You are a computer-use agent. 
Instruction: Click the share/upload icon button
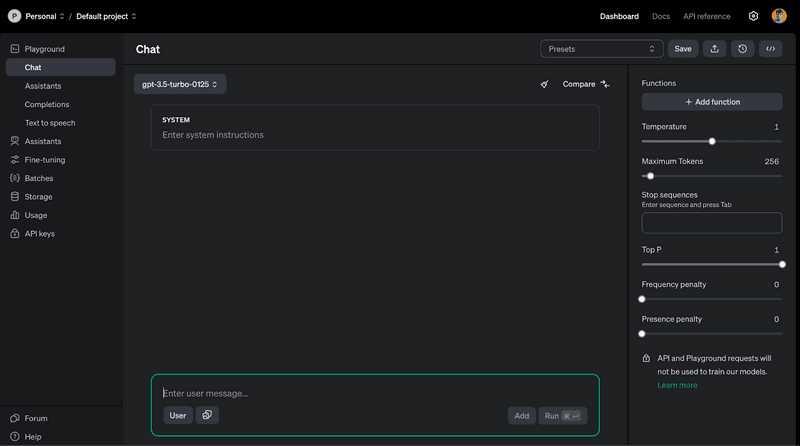click(714, 48)
